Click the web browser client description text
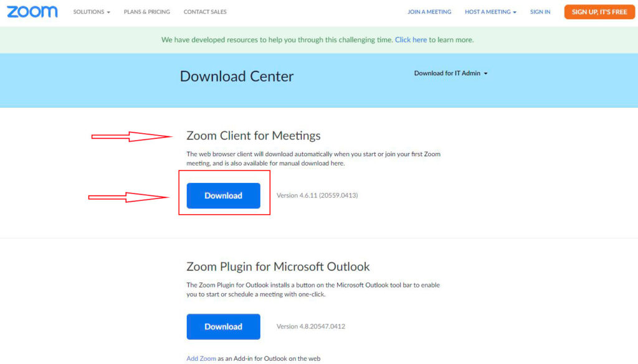Image resolution: width=638 pixels, height=364 pixels. tap(313, 159)
